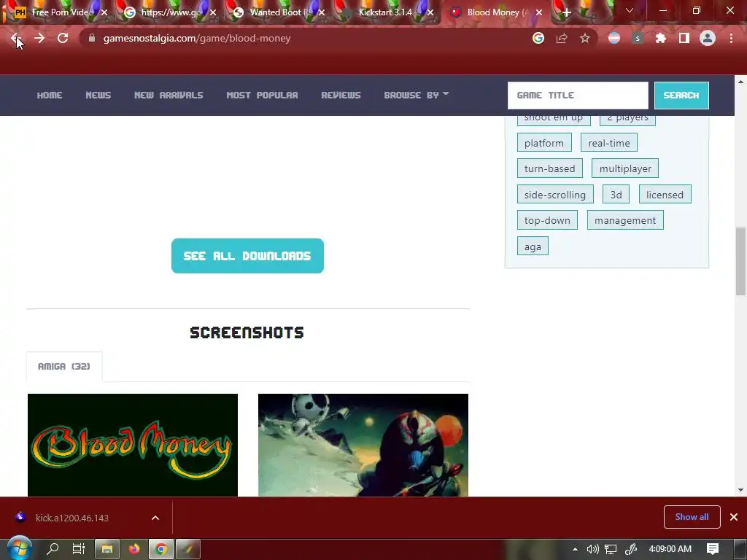Open the downloaded kick.a1200.46.143 file

tap(71, 518)
